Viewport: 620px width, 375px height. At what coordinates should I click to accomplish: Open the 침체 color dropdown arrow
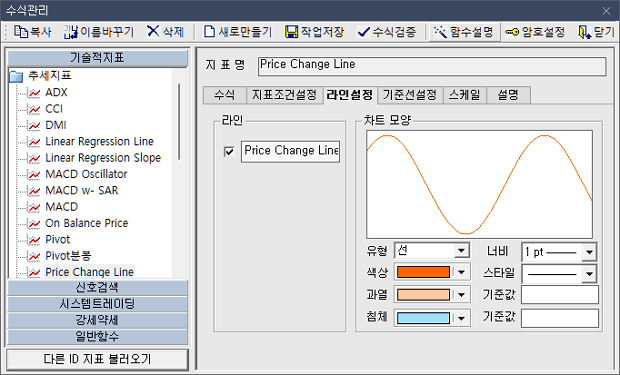(461, 318)
